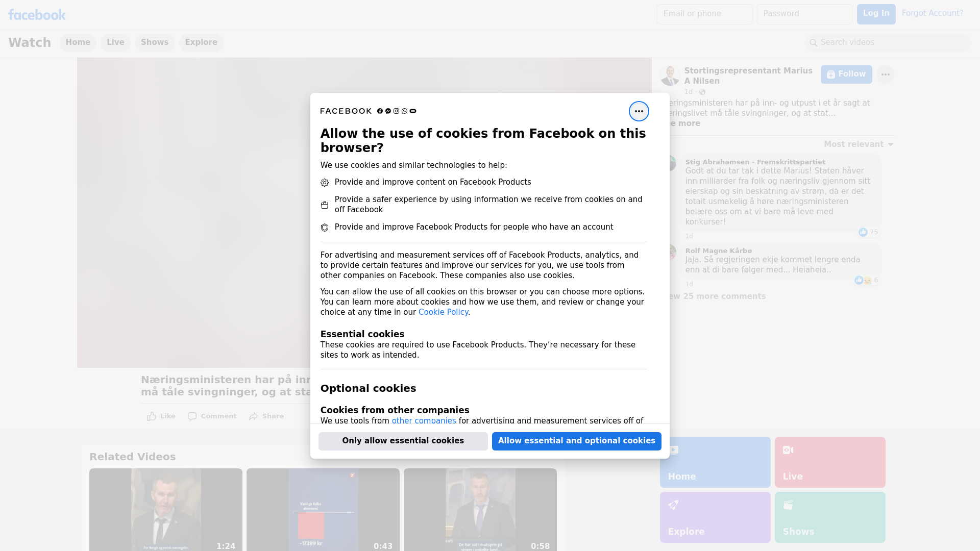980x551 pixels.
Task: Open the Explore tile with rocket icon
Action: (x=715, y=517)
